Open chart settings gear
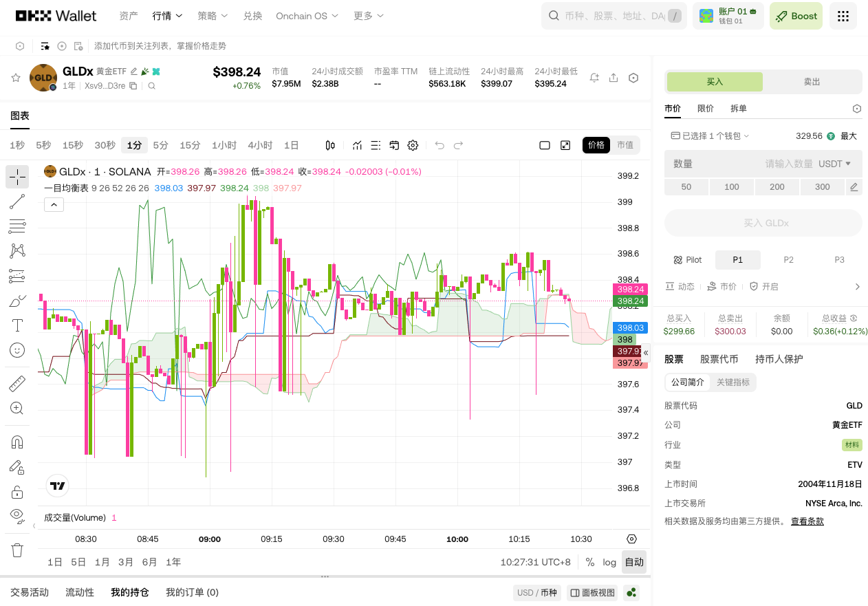868x606 pixels. [x=413, y=145]
